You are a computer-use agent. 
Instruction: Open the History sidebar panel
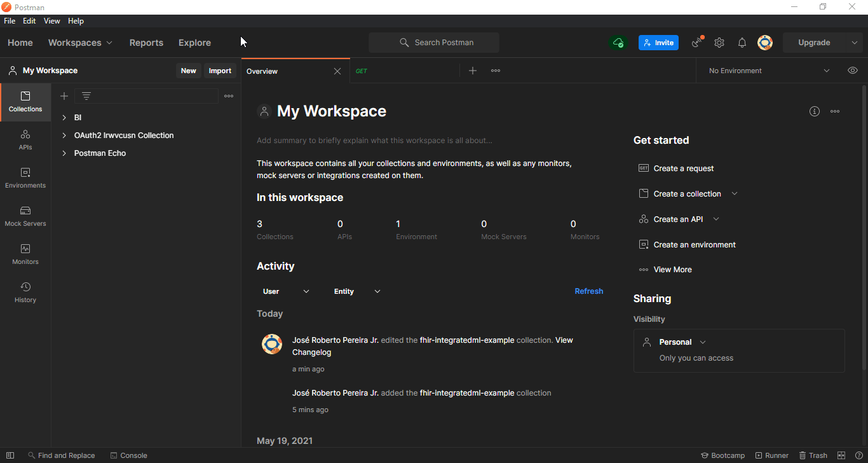25,293
